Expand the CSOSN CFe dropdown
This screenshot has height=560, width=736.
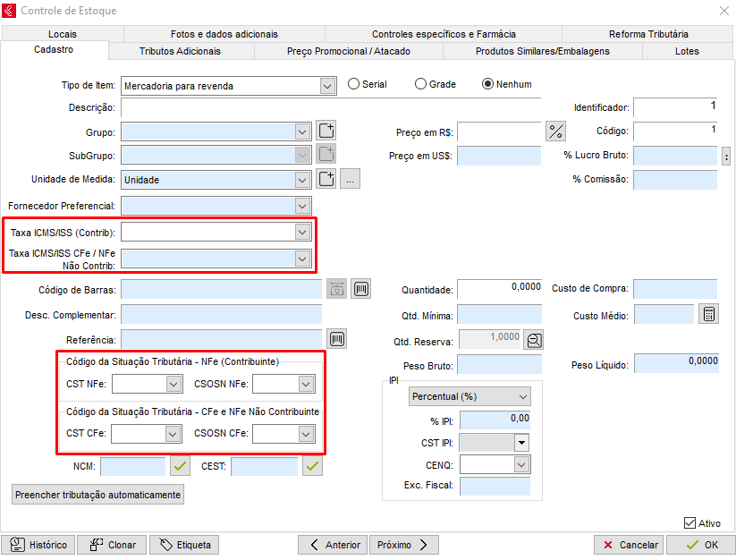306,434
